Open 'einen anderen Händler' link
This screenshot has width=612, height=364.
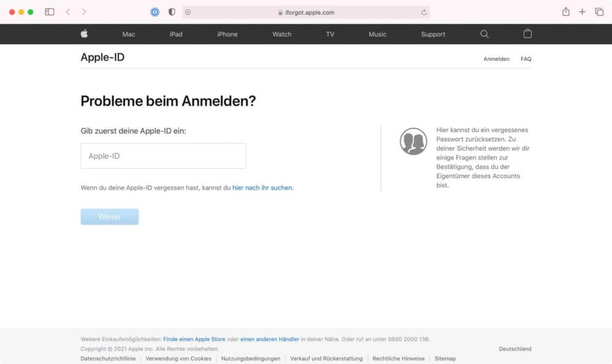point(270,340)
